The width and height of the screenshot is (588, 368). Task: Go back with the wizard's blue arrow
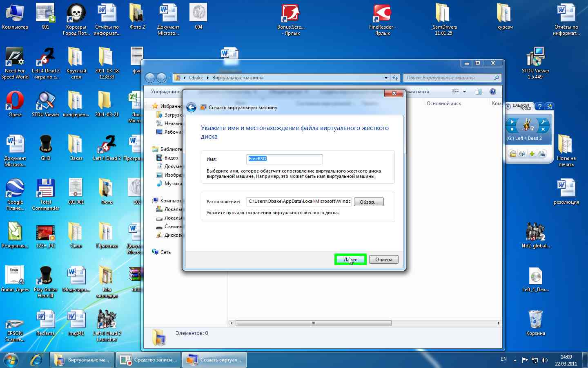pyautogui.click(x=191, y=107)
